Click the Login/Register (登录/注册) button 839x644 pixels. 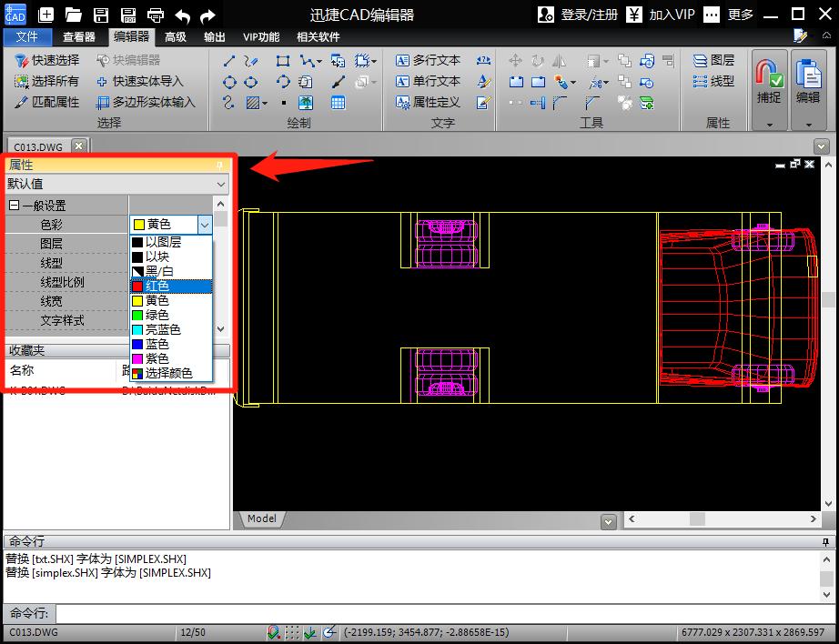pos(578,15)
